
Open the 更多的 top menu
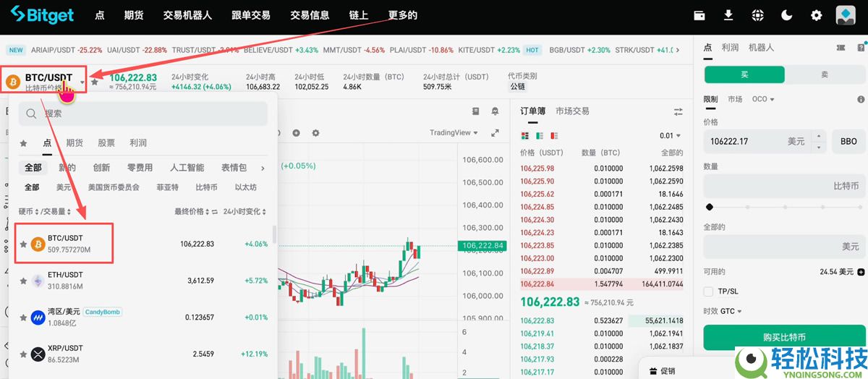click(x=403, y=15)
